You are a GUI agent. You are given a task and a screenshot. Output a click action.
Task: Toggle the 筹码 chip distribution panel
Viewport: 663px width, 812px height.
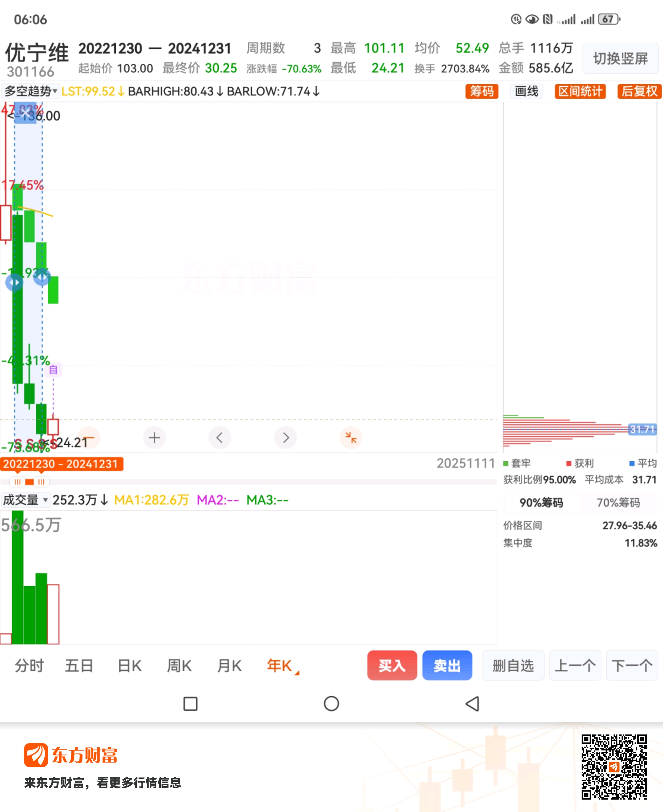click(482, 91)
